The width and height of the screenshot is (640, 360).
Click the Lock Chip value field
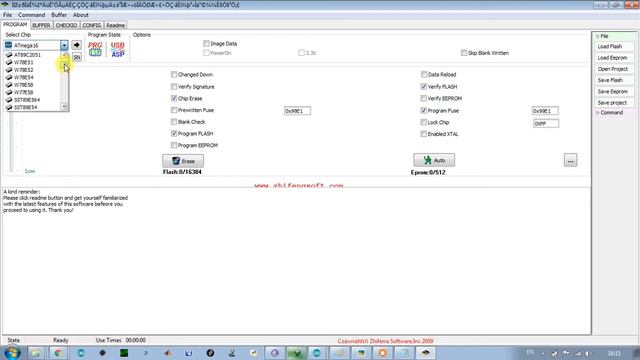pos(546,124)
